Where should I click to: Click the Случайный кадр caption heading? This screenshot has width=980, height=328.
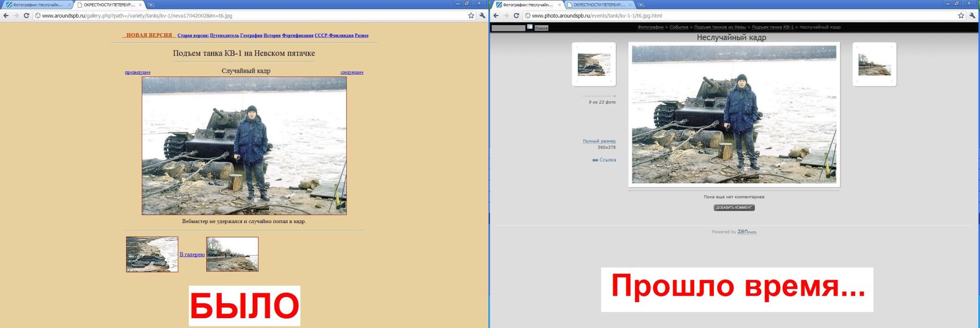pyautogui.click(x=246, y=71)
